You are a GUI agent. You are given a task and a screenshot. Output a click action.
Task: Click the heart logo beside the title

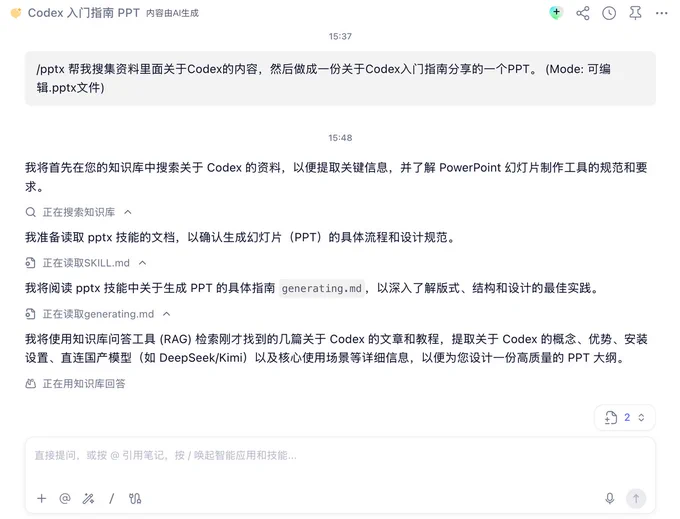point(16,13)
